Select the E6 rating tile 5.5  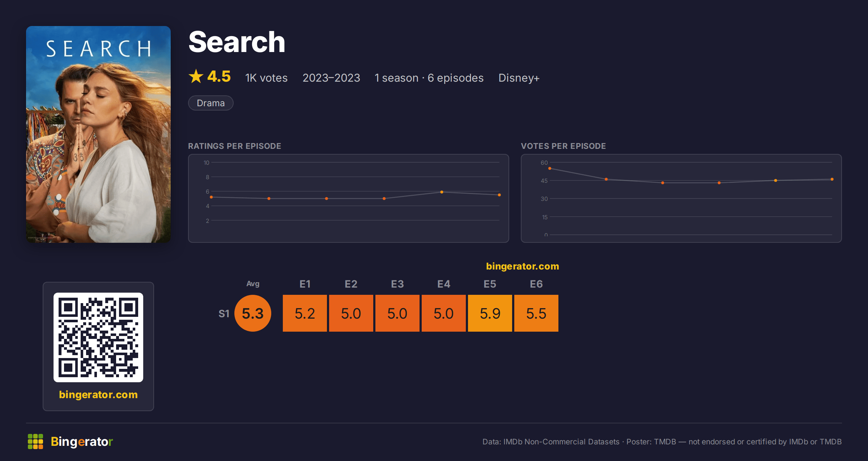(x=536, y=313)
